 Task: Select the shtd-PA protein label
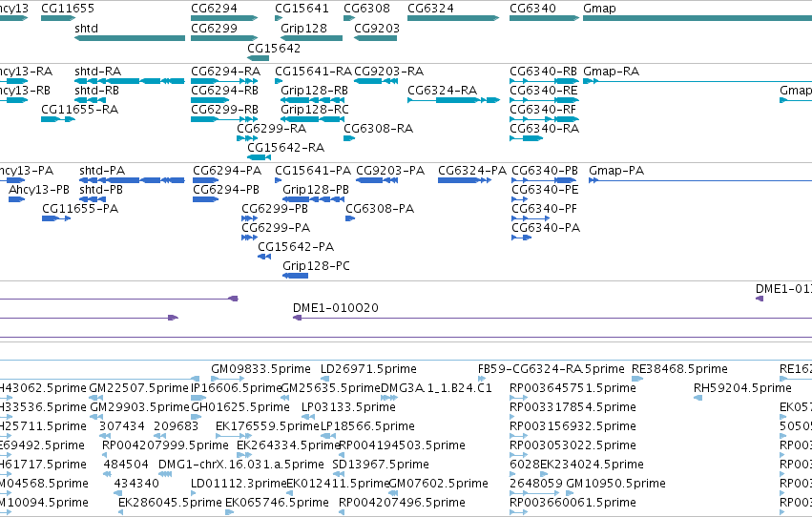(102, 170)
